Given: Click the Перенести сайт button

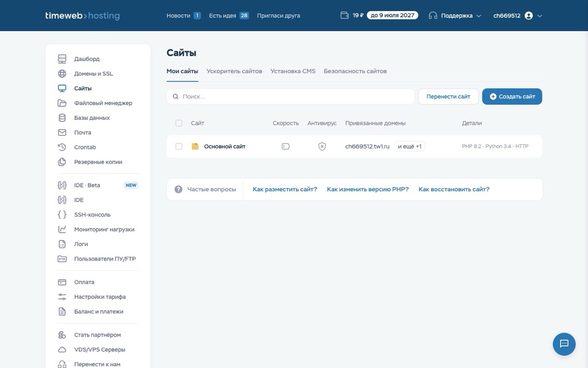Looking at the screenshot, I should click(448, 97).
